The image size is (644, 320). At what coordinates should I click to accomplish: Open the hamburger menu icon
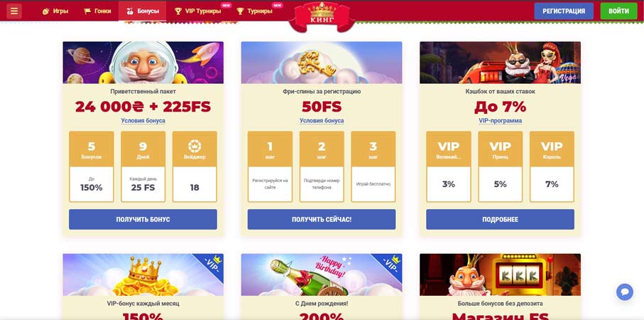[14, 11]
